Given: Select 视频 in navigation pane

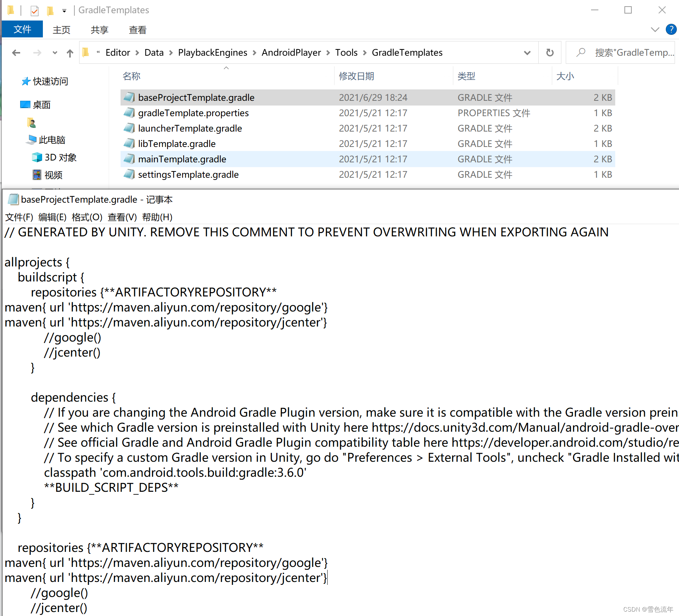Looking at the screenshot, I should pos(53,175).
